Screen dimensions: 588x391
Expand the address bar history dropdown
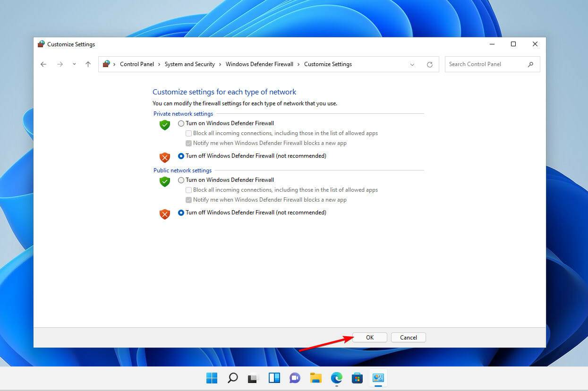(x=412, y=65)
